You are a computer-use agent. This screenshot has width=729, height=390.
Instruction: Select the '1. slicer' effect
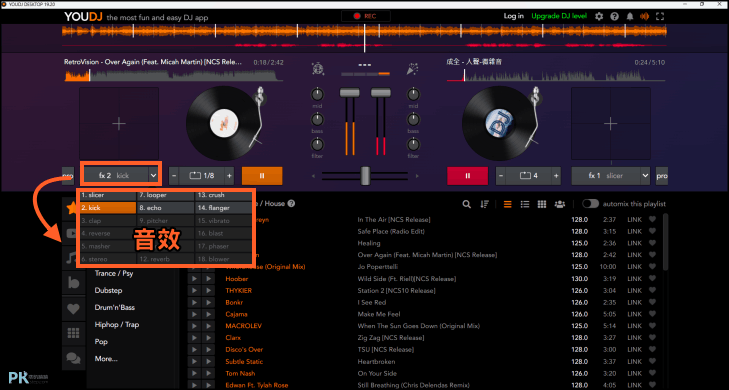point(107,195)
